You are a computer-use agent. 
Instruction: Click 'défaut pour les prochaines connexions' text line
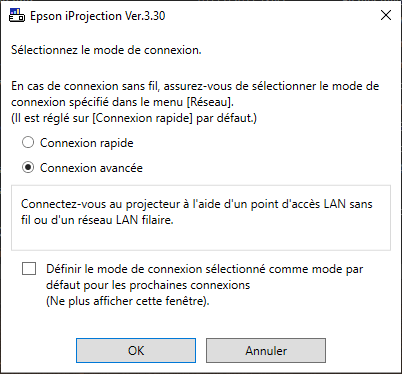[x=148, y=285]
